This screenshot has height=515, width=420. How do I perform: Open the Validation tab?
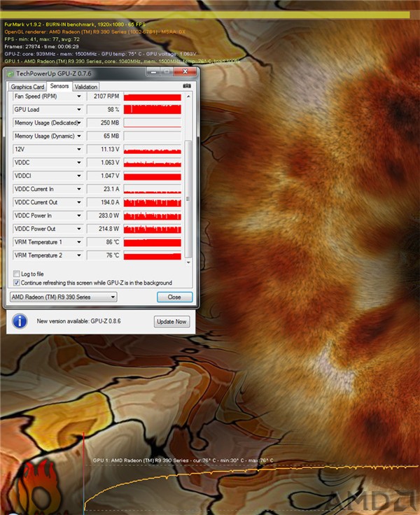86,87
